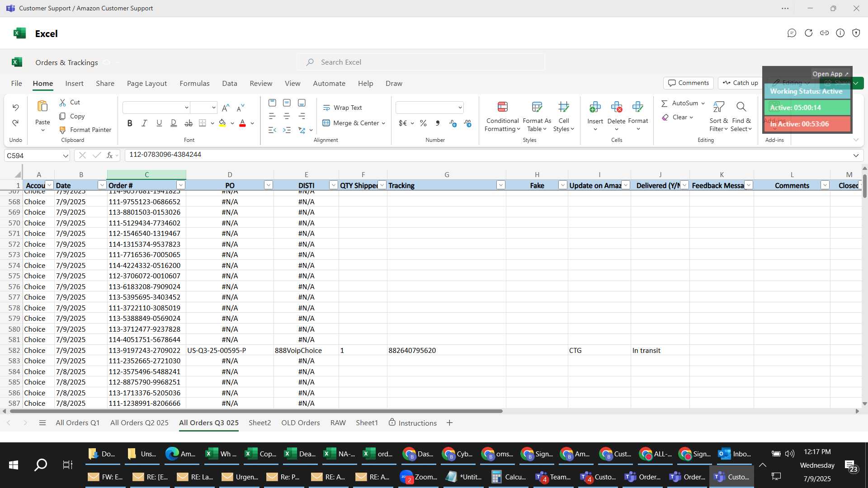Open Format As Table gallery

click(x=537, y=116)
